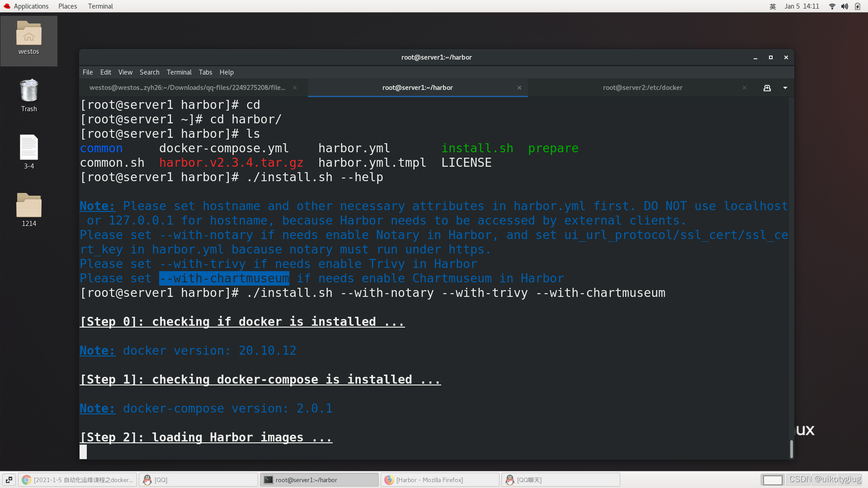Image resolution: width=868 pixels, height=488 pixels.
Task: Click the highlighted --with-chartmuseum text
Action: [x=224, y=278]
